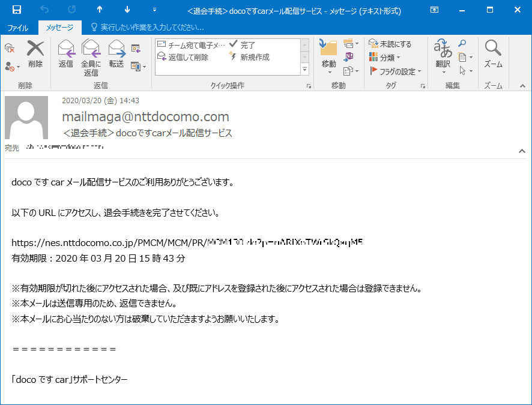Image resolution: width=532 pixels, height=405 pixels.
Task: Click sender mailmaga@nttdocomo.com
Action: click(x=145, y=117)
